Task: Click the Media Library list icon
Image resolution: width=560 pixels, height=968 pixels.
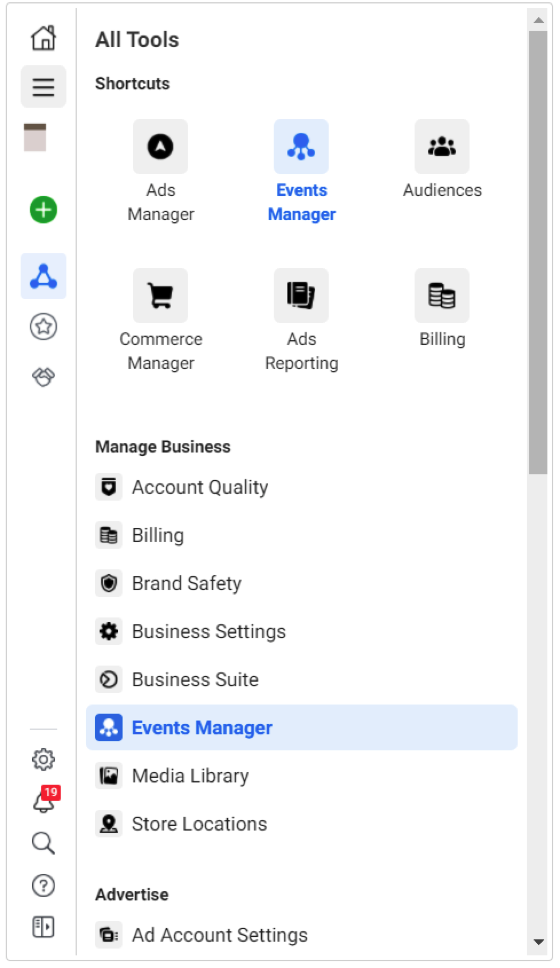Action: (x=109, y=776)
